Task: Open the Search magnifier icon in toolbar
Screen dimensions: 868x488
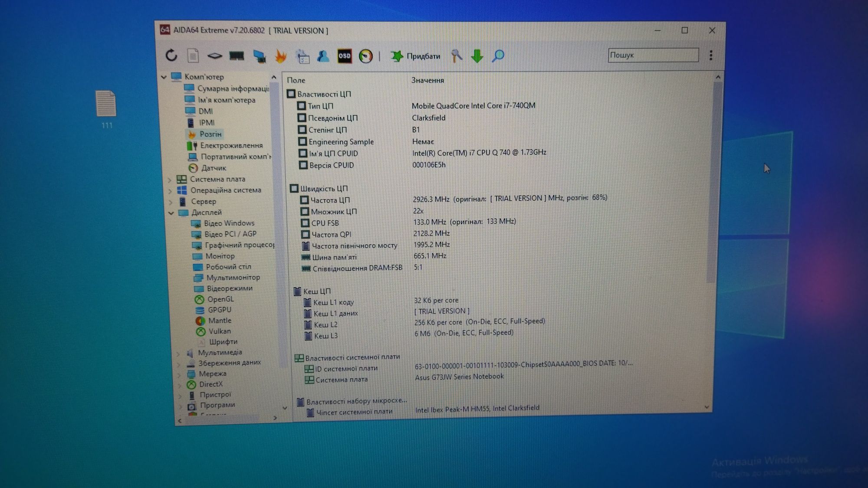Action: tap(498, 56)
